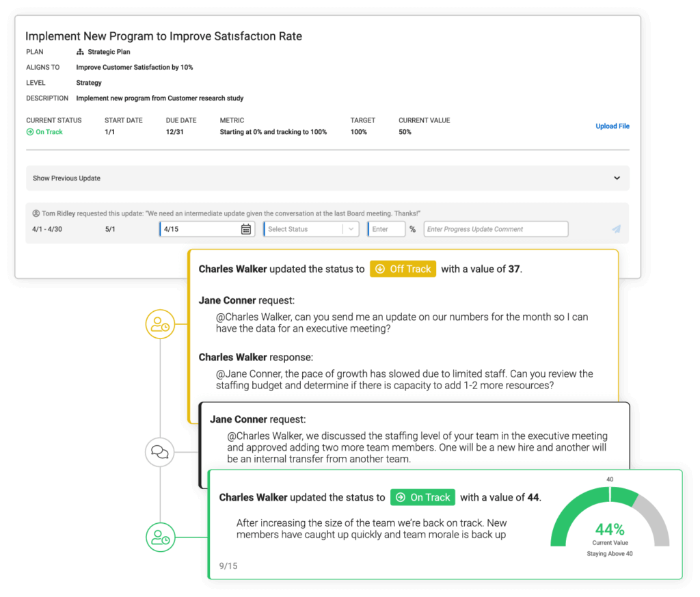Viewport: 700px width, 597px height.
Task: Open the Upload File link
Action: tap(612, 126)
